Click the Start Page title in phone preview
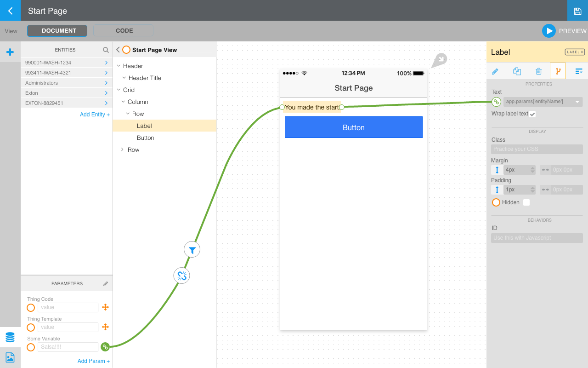Screen dimensions: 588x368 pyautogui.click(x=354, y=88)
